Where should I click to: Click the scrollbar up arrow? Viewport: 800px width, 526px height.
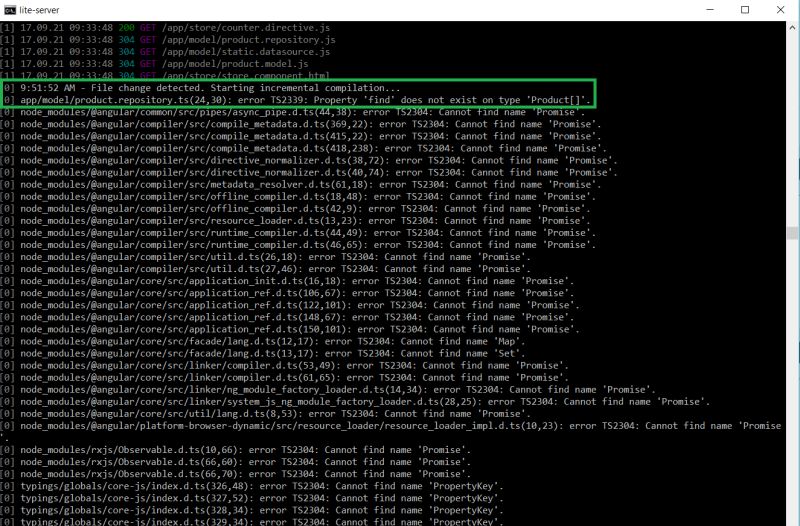[792, 27]
